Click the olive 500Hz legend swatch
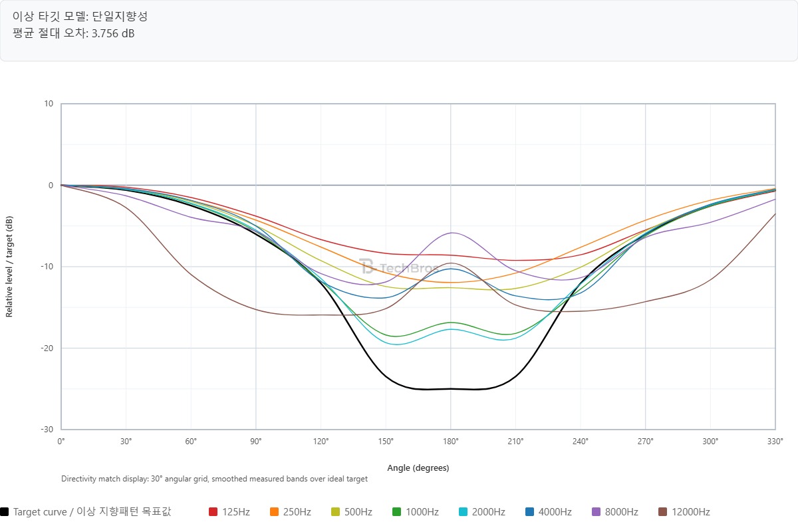 336,512
